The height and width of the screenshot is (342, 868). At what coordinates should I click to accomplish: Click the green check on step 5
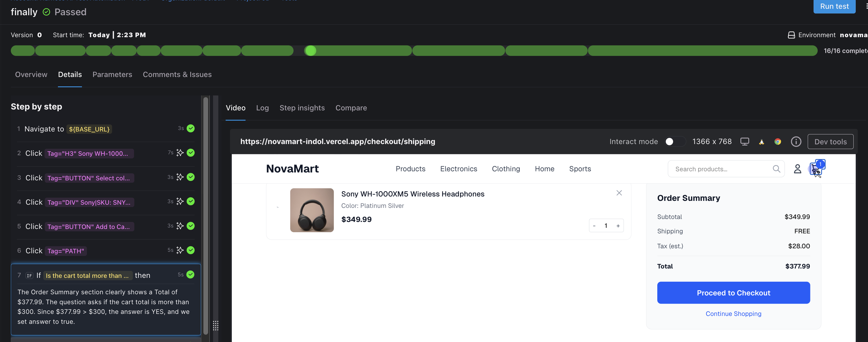191,226
